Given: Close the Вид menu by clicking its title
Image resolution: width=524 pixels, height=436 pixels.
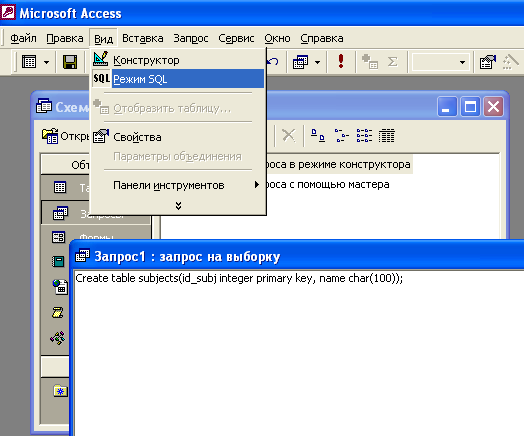Looking at the screenshot, I should (x=103, y=39).
